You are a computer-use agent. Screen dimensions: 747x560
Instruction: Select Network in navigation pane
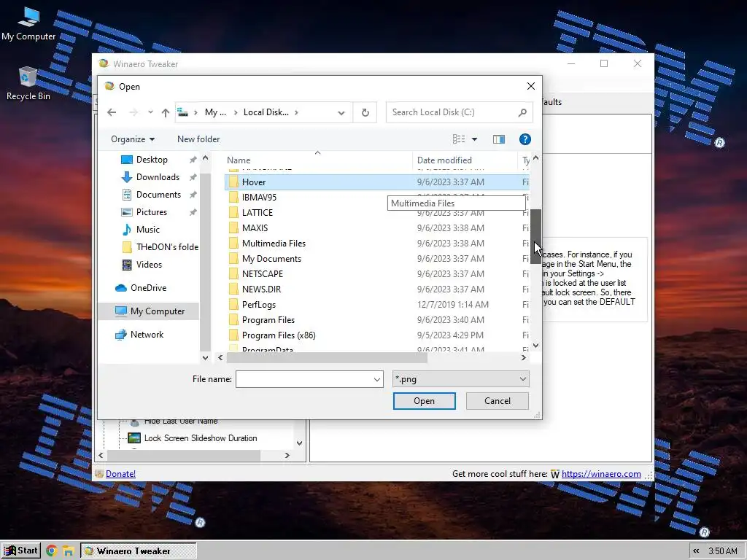pos(147,335)
